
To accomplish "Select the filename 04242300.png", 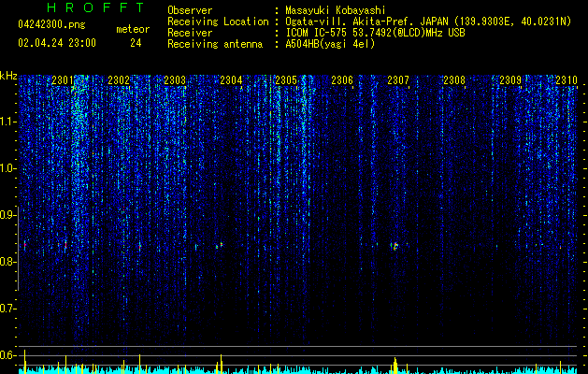I will [x=51, y=25].
